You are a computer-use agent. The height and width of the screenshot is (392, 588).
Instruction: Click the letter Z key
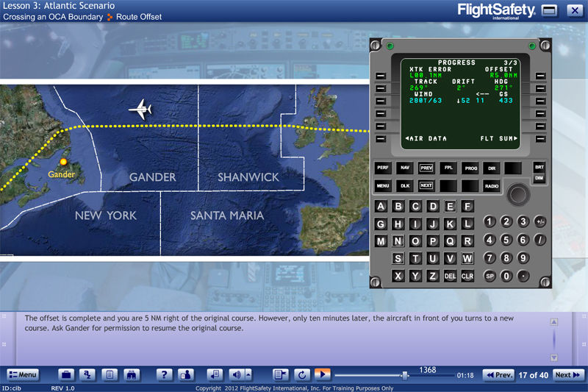click(x=432, y=276)
